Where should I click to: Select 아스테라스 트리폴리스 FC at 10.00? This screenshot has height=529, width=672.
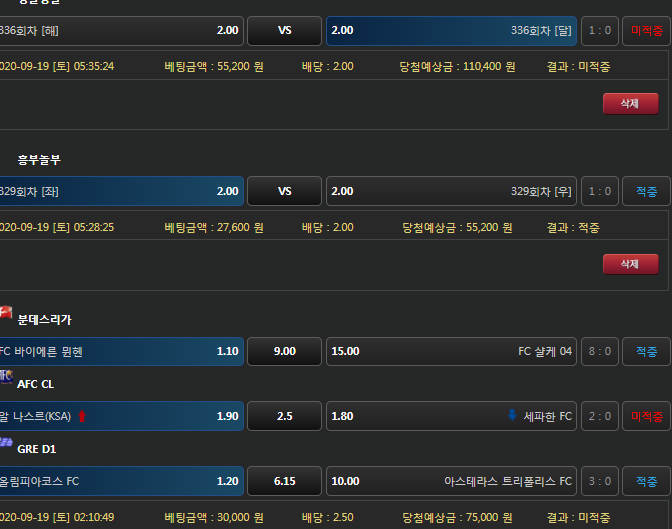click(x=451, y=481)
